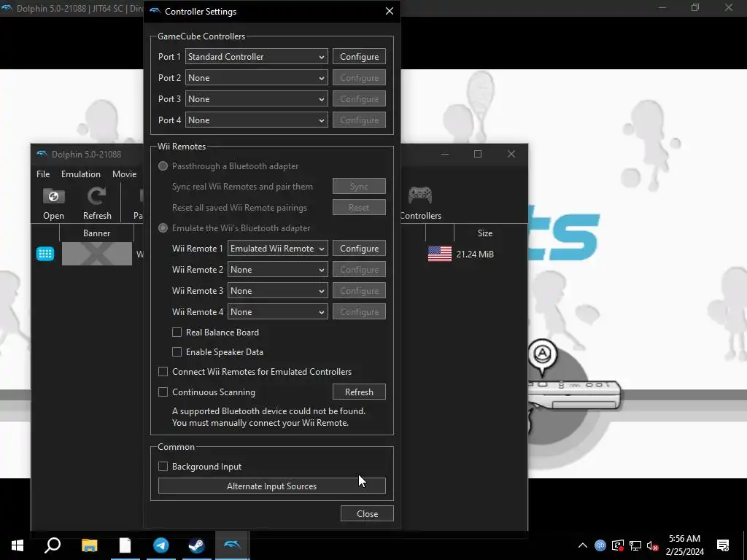Click Refresh button beside Continuous Scanning

pos(359,392)
